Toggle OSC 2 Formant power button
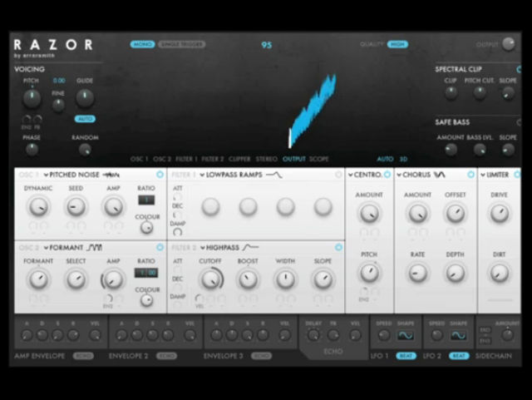 pyautogui.click(x=160, y=247)
